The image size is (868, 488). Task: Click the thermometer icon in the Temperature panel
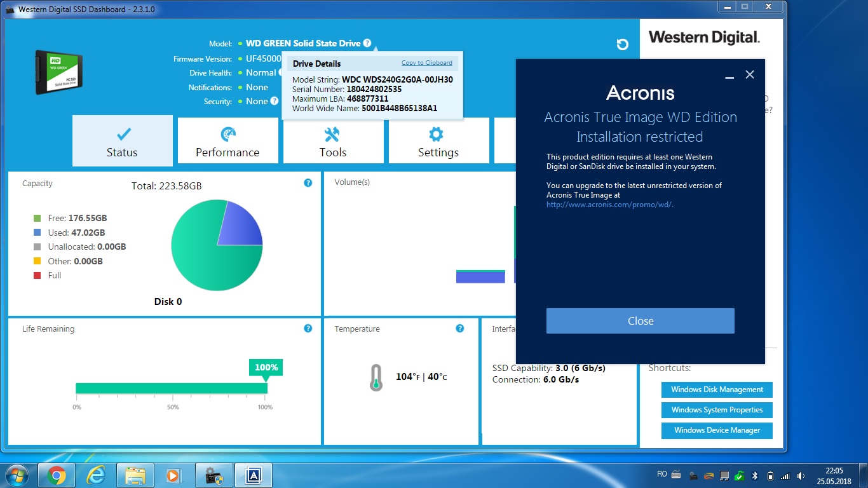376,377
